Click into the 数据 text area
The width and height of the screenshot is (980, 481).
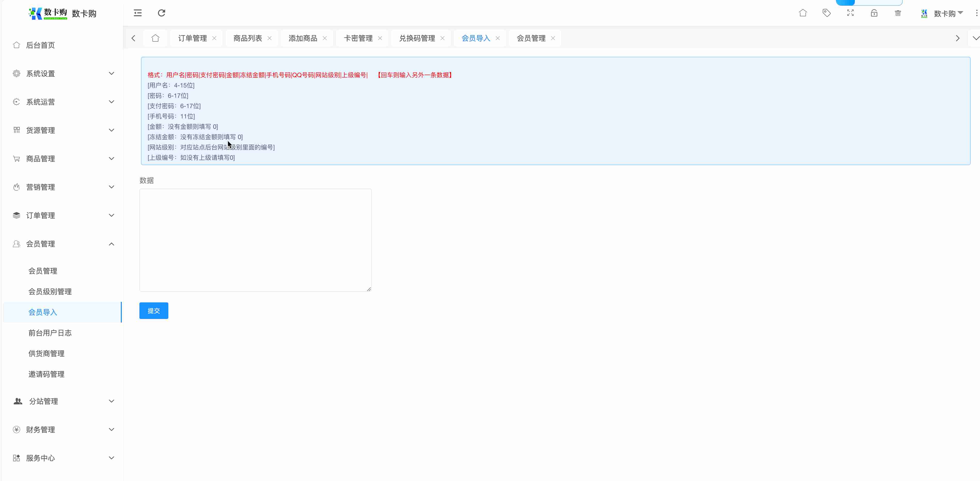[255, 240]
